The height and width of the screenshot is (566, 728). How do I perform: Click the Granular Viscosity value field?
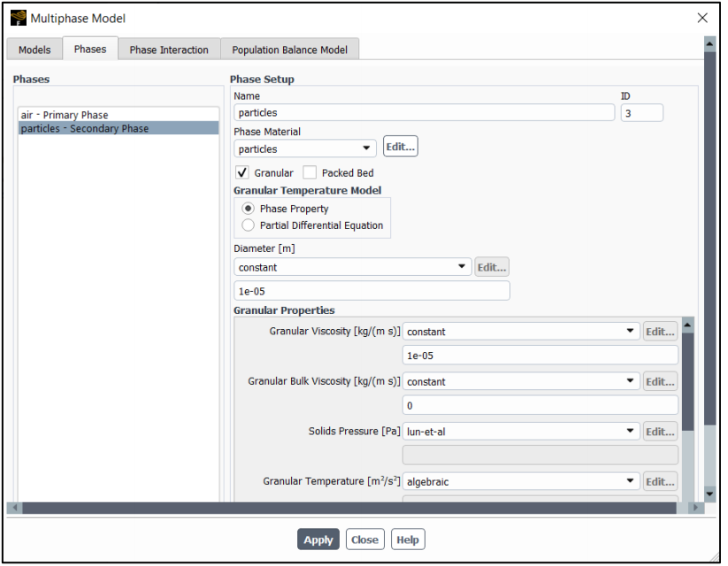540,356
